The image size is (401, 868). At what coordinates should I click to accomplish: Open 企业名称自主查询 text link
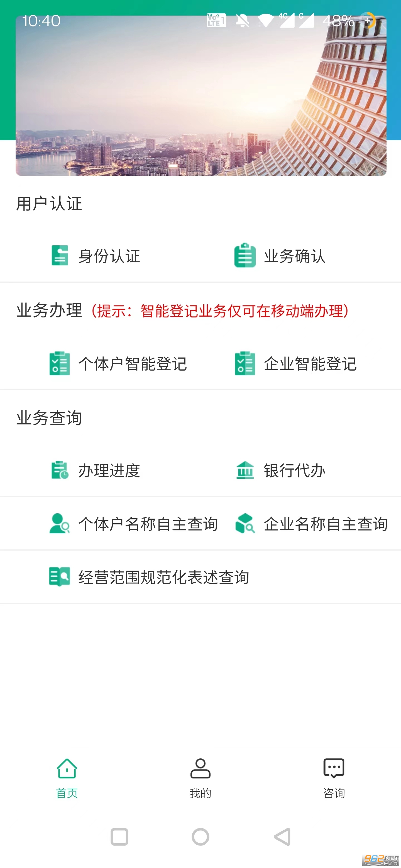point(326,524)
